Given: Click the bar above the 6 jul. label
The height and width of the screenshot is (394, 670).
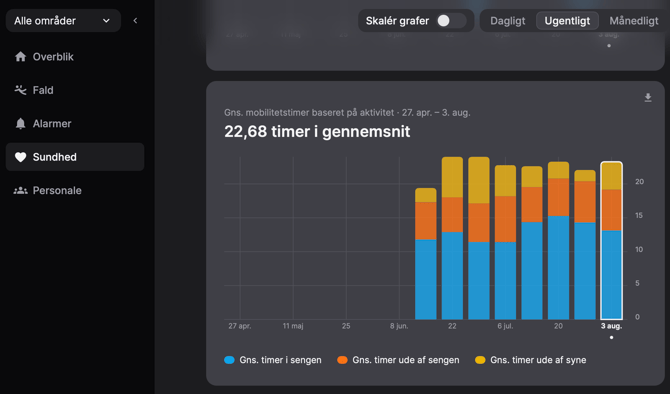Looking at the screenshot, I should click(x=505, y=242).
